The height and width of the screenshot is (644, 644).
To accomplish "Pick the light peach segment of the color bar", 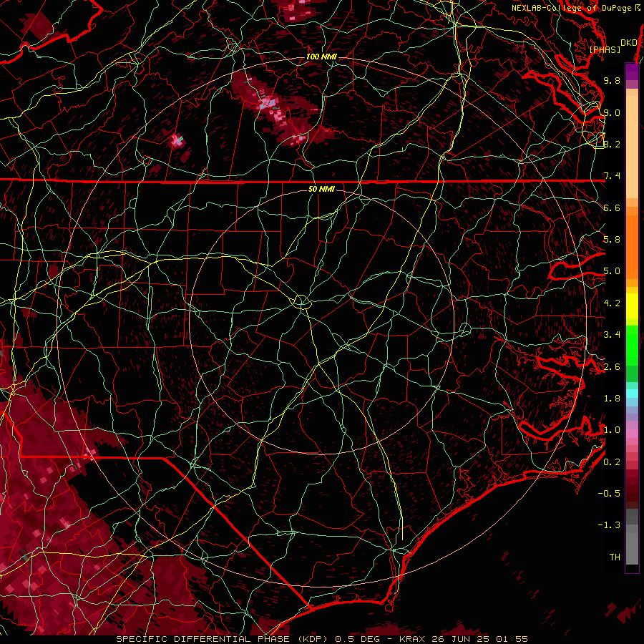I will (632, 146).
